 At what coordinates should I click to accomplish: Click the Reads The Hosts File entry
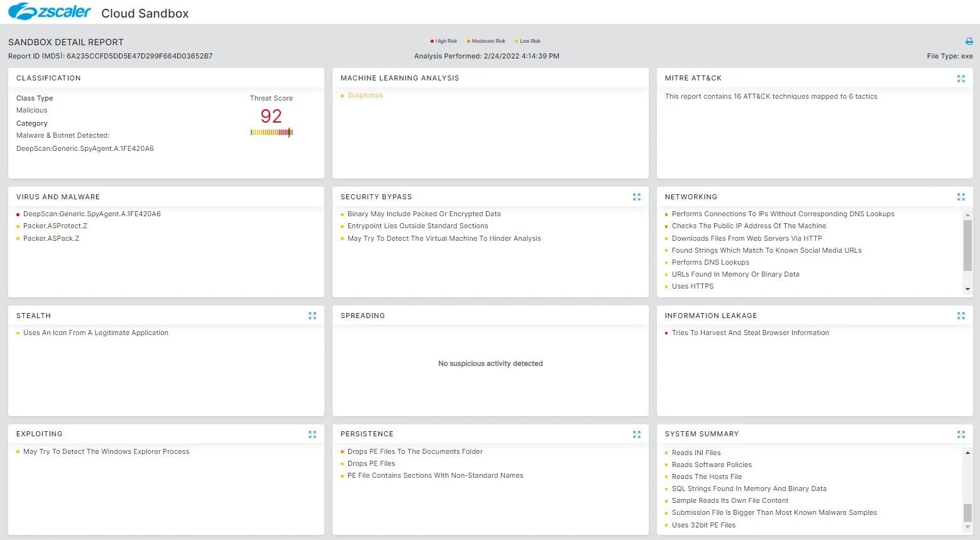(x=707, y=477)
